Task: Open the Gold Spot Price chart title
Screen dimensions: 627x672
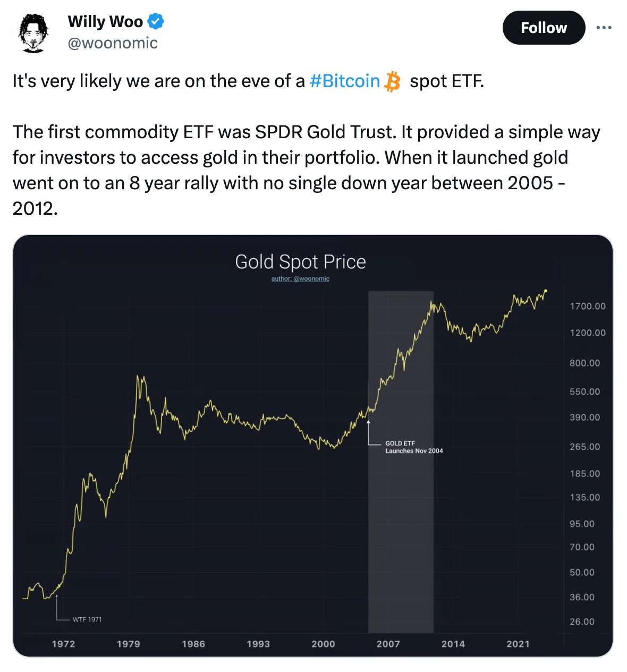Action: coord(300,262)
